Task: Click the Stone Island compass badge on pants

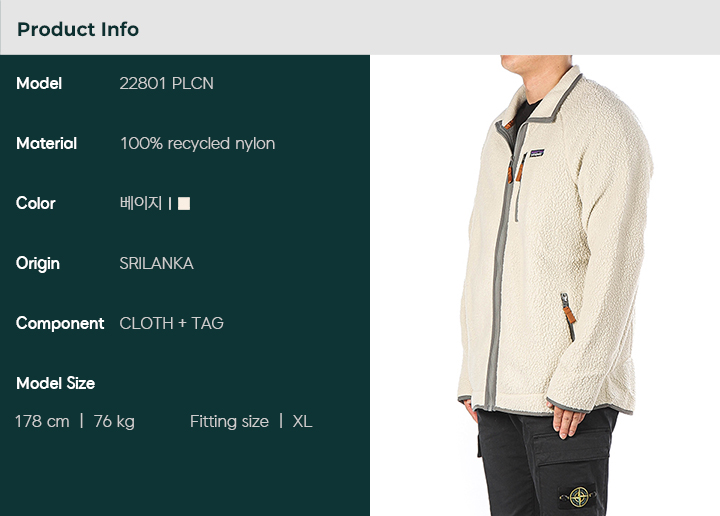Action: point(578,497)
